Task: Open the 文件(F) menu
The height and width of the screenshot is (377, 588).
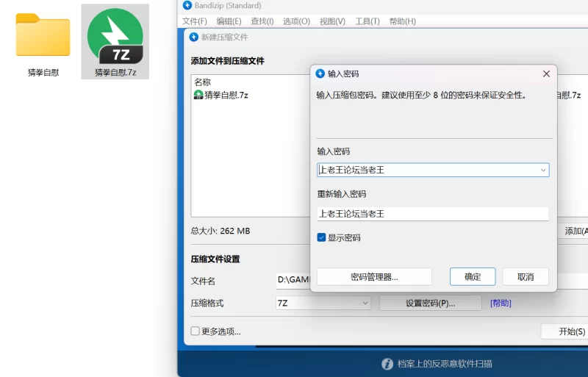Action: coord(194,21)
